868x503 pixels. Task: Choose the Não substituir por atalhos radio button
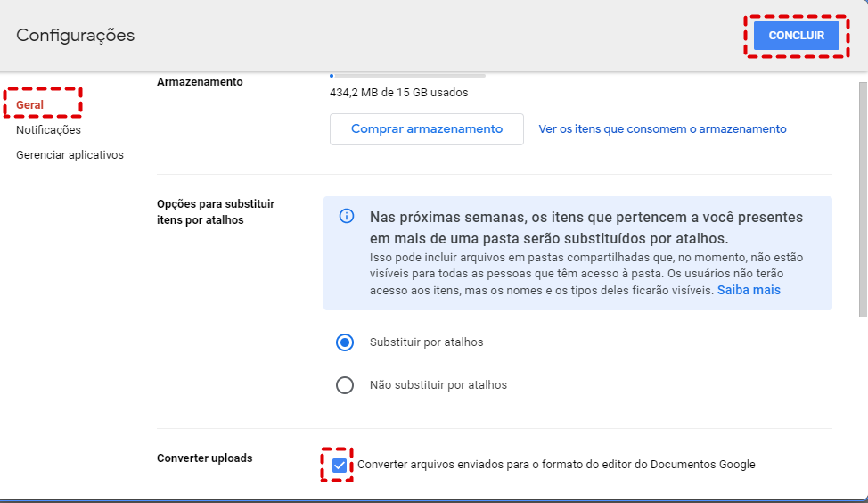tap(345, 385)
